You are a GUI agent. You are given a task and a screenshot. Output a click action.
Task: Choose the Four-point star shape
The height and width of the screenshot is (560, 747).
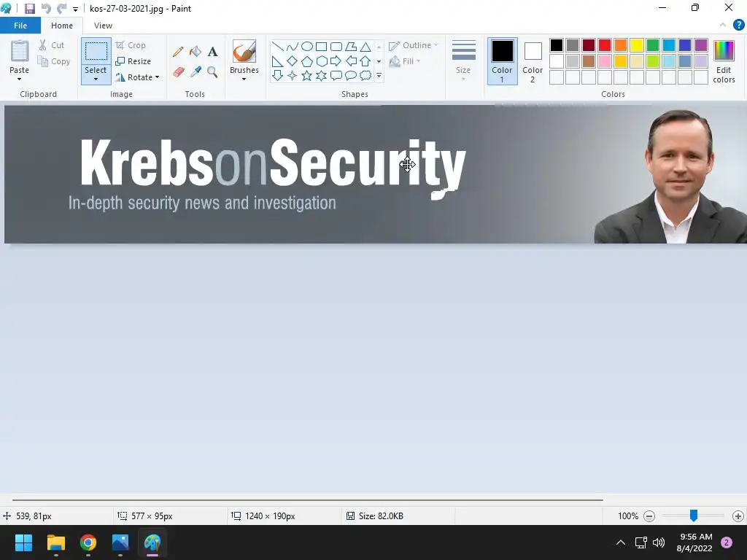(x=292, y=75)
